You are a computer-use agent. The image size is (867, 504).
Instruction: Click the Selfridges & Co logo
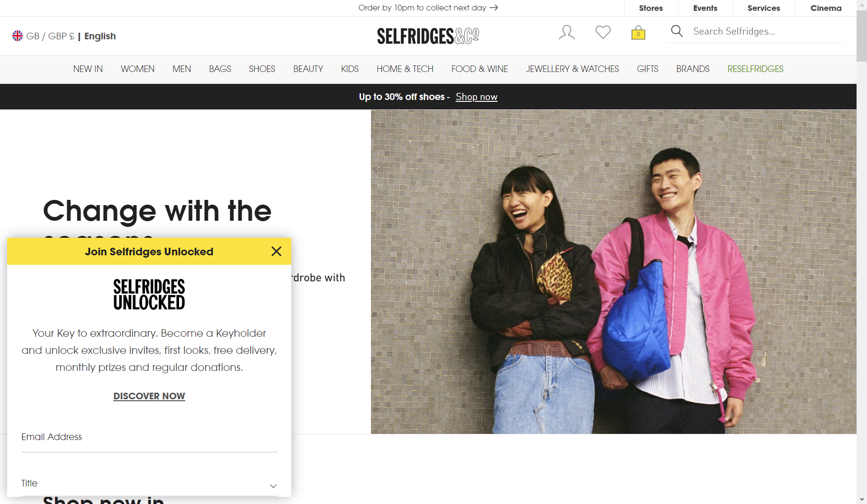(428, 36)
